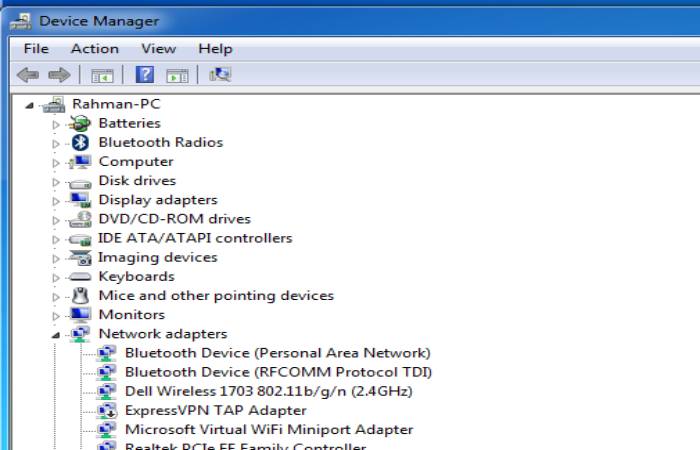Collapse the Network adapters category
Screen dimensions: 700x450
[56, 335]
